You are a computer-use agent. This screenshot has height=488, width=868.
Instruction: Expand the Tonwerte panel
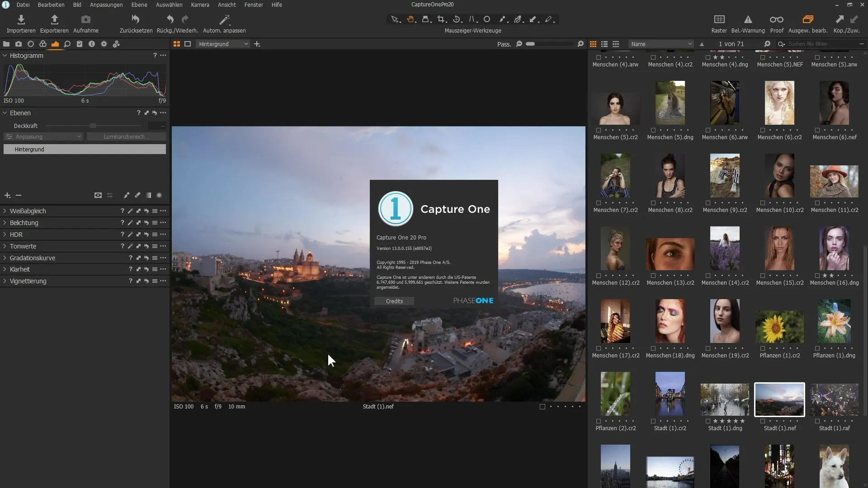[x=5, y=246]
